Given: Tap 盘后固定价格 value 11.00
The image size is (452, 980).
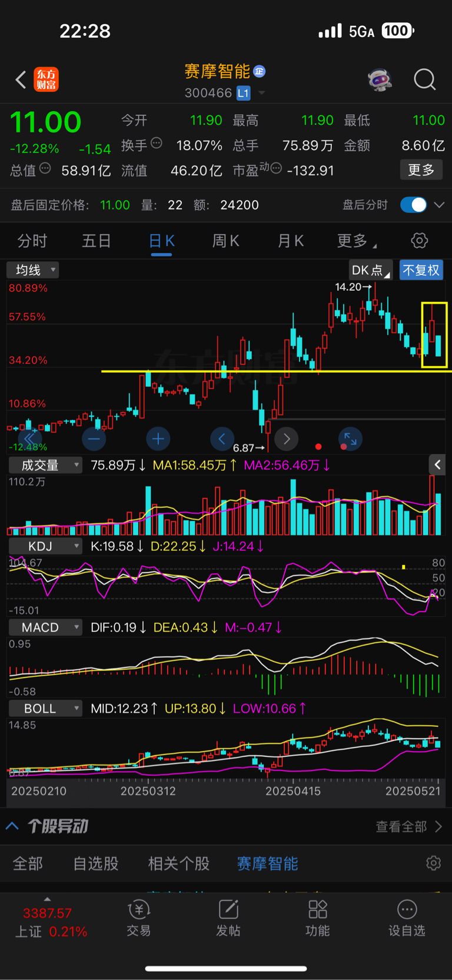Looking at the screenshot, I should (115, 205).
